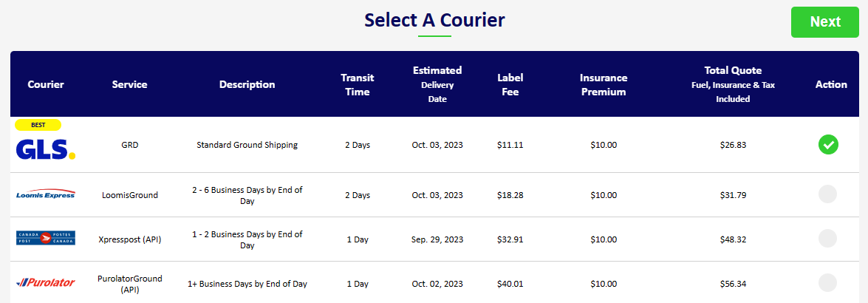Click the Transit Time column header
The height and width of the screenshot is (303, 868).
coord(357,85)
